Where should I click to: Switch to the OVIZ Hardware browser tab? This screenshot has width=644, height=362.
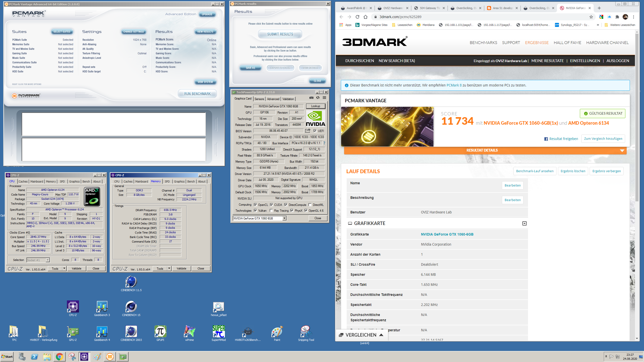point(393,8)
